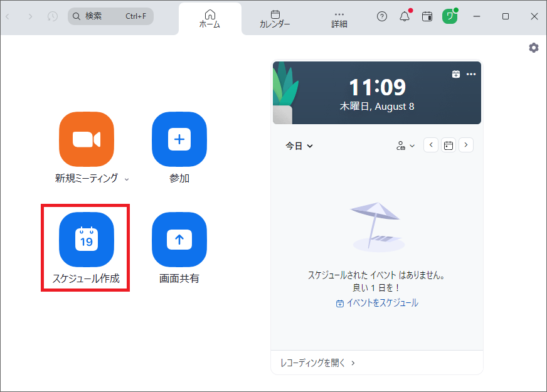Viewport: 547px width, 392px height.
Task: Click the 11:09 clock banner
Action: coord(377,93)
